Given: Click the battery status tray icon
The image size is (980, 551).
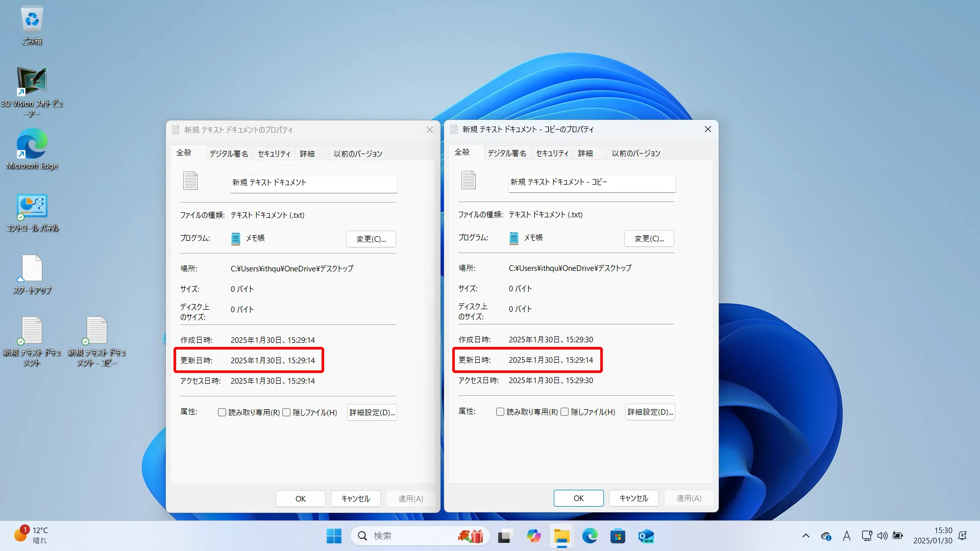Looking at the screenshot, I should click(898, 536).
